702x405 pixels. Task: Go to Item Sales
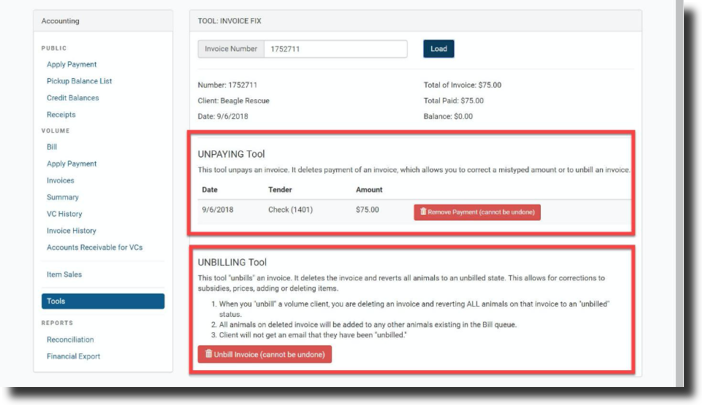pyautogui.click(x=64, y=274)
